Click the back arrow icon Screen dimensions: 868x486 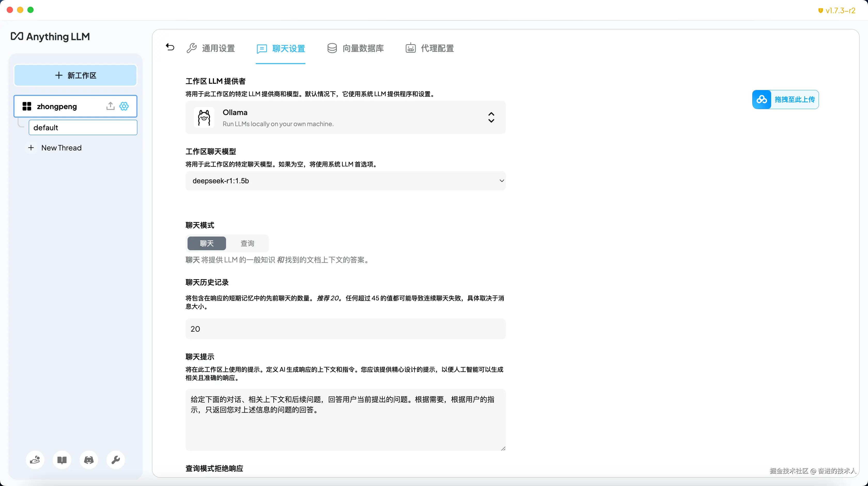170,47
